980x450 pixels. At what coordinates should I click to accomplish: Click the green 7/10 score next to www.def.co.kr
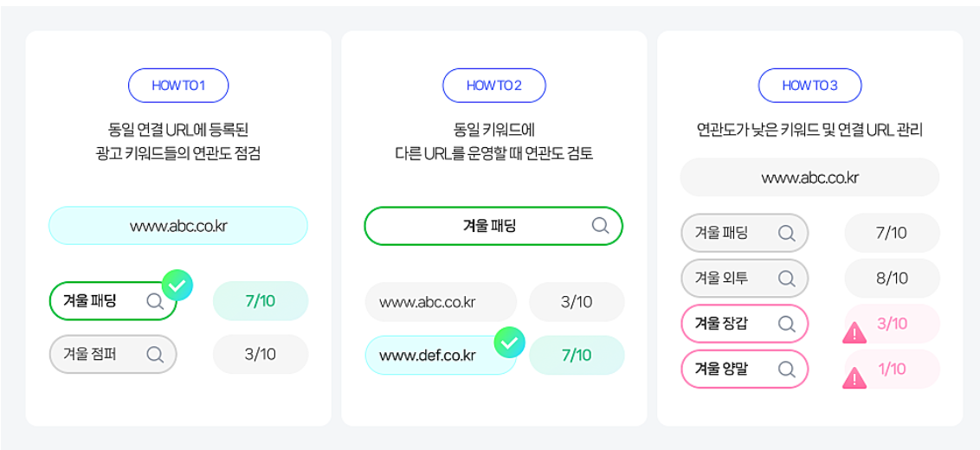click(577, 355)
